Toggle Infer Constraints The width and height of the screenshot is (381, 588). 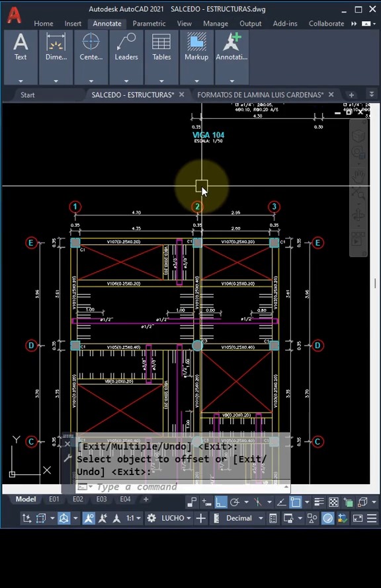coord(192,501)
